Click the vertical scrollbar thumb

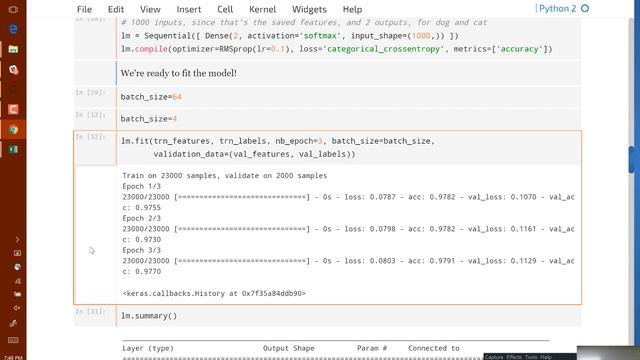click(x=632, y=160)
